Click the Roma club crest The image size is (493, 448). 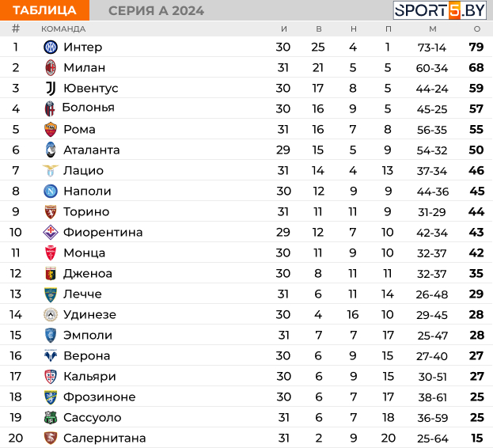(x=51, y=129)
